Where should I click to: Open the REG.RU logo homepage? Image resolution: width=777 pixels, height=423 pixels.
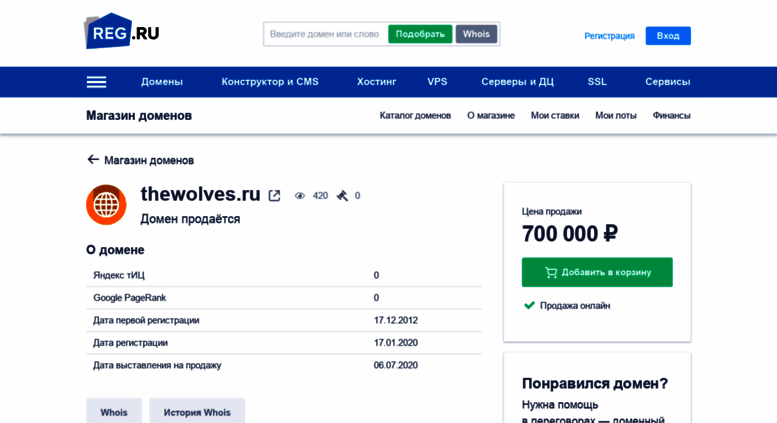coord(122,31)
